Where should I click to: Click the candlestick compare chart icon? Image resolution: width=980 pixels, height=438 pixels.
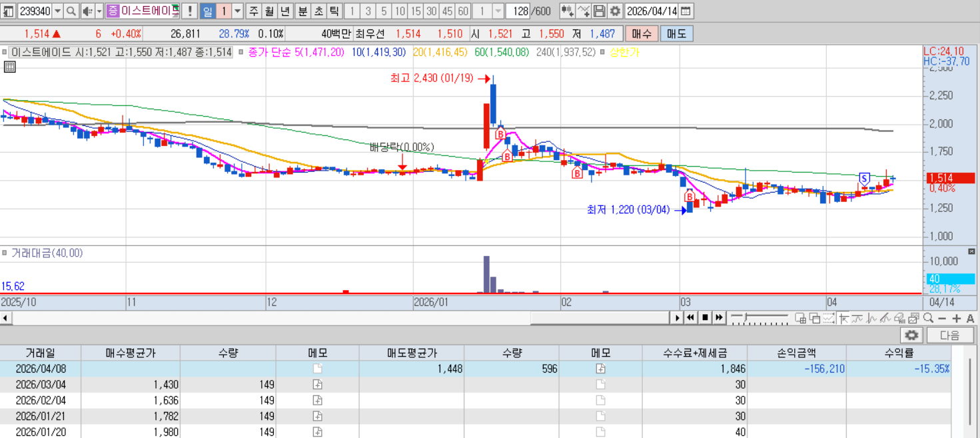567,11
